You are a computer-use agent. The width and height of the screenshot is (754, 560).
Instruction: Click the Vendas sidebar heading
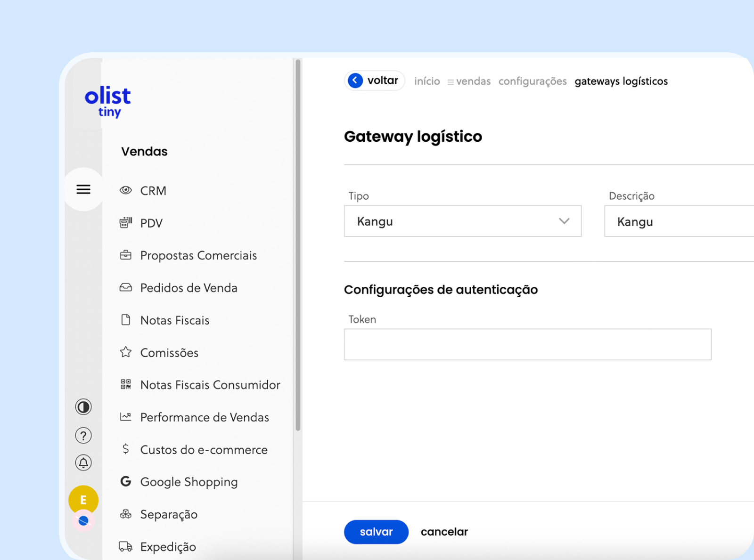coord(144,151)
